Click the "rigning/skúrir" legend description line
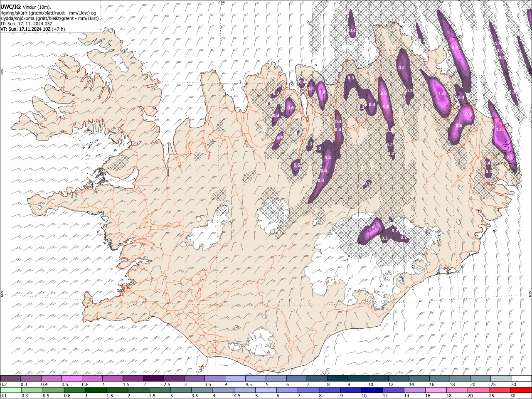Screen dimensions: 532x399 point(49,12)
